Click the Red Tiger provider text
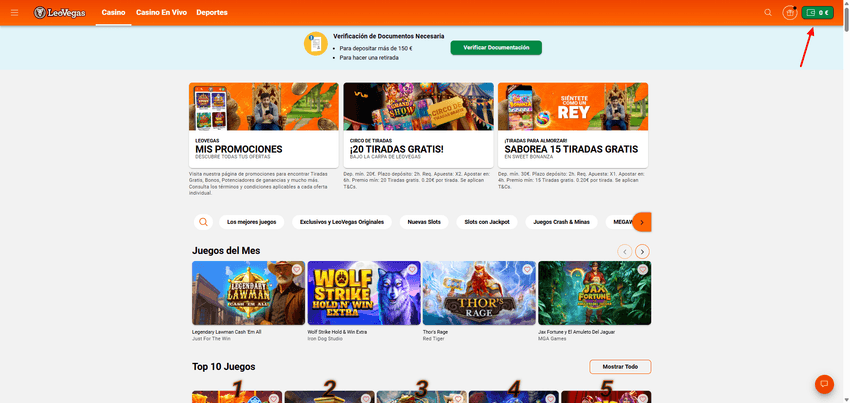 tap(432, 339)
